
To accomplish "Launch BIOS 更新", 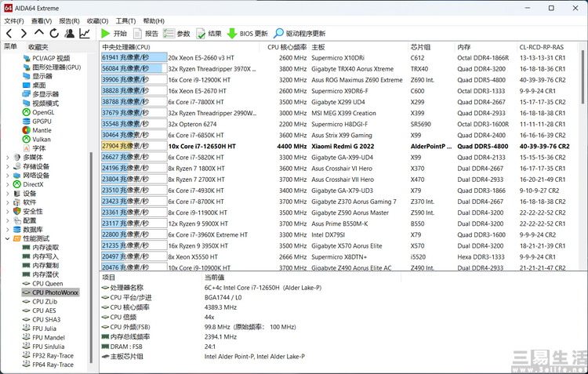I will (x=248, y=34).
